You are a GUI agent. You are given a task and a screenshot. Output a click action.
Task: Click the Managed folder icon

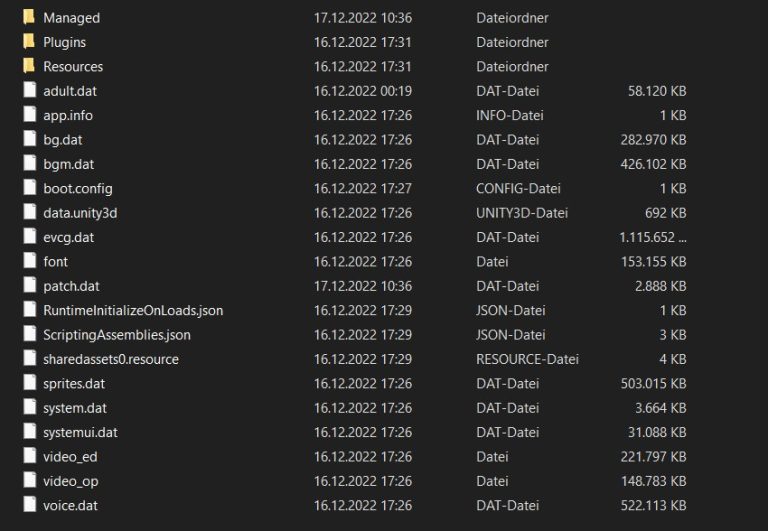point(29,18)
